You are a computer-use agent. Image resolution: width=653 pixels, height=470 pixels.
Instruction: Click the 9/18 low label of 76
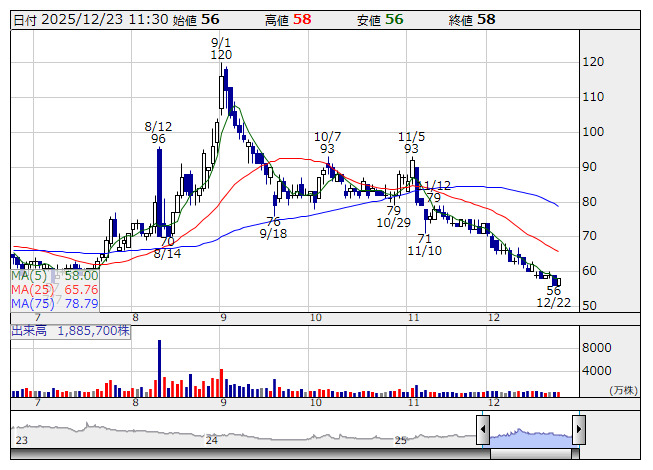tap(273, 222)
